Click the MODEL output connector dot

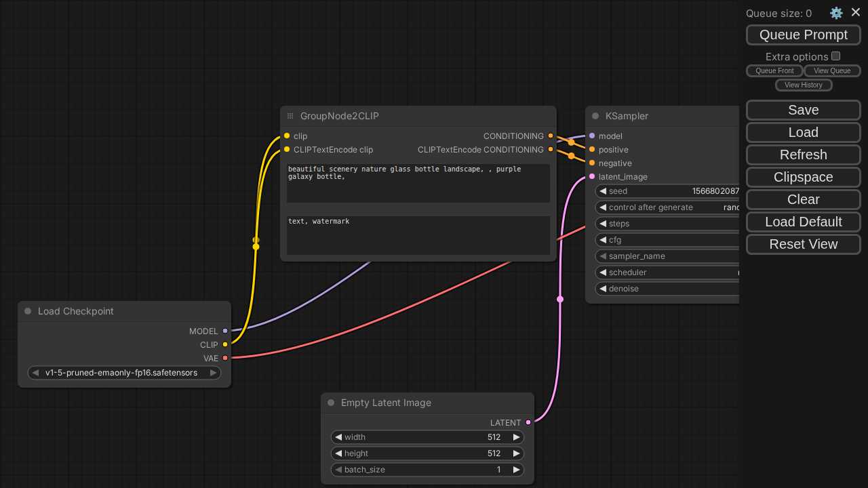click(225, 331)
